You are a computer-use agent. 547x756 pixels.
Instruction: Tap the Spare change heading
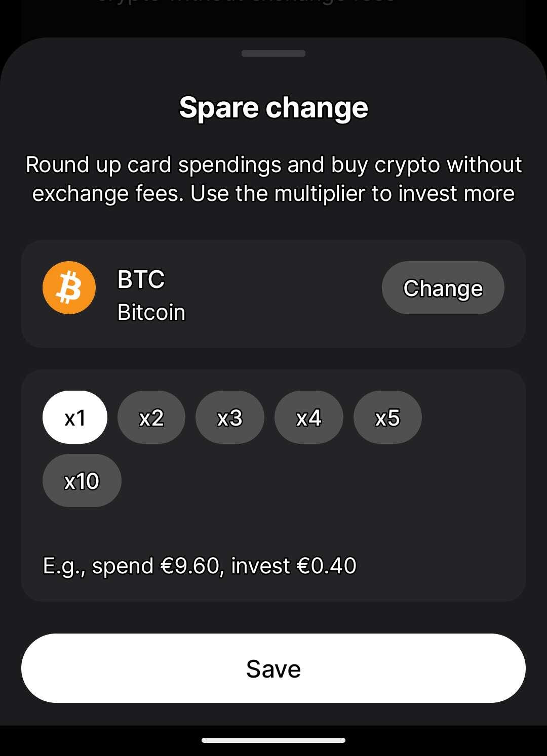273,108
